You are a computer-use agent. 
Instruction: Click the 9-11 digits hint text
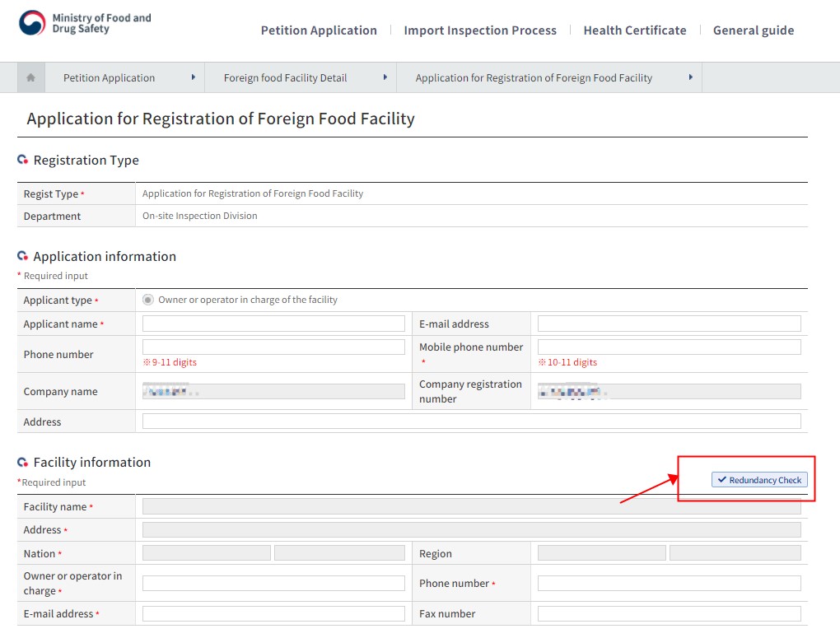click(x=170, y=363)
